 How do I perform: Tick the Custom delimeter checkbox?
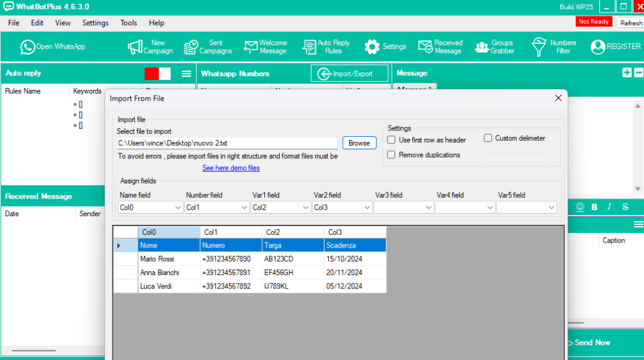[x=488, y=138]
